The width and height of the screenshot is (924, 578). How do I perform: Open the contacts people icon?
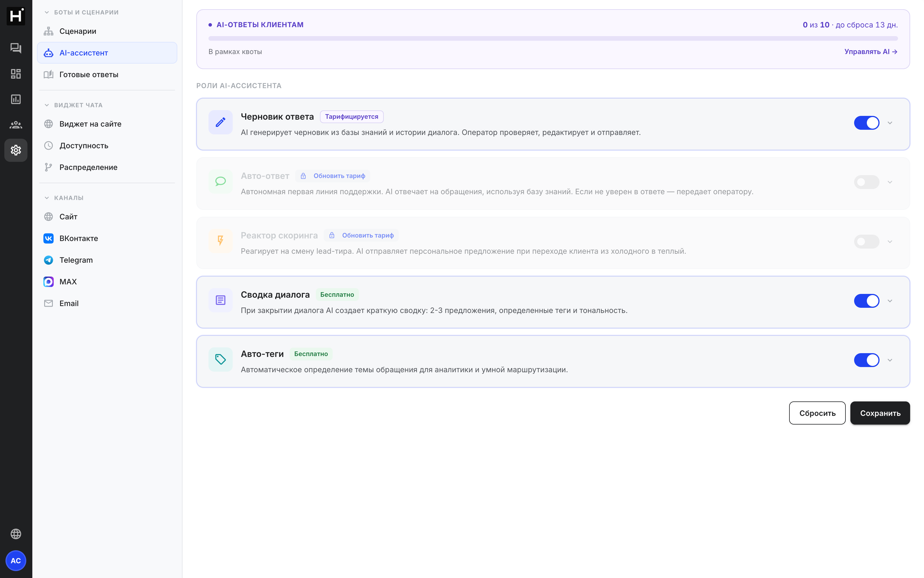(16, 125)
